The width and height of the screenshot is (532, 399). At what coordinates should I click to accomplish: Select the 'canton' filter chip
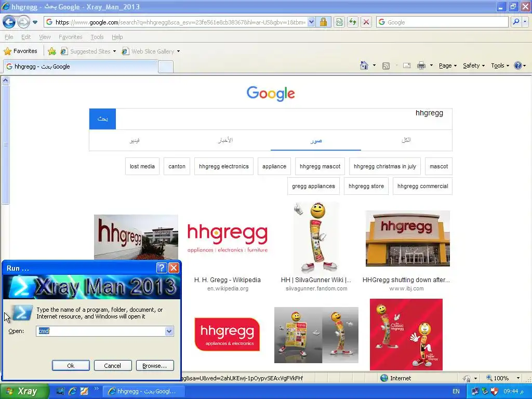(177, 166)
